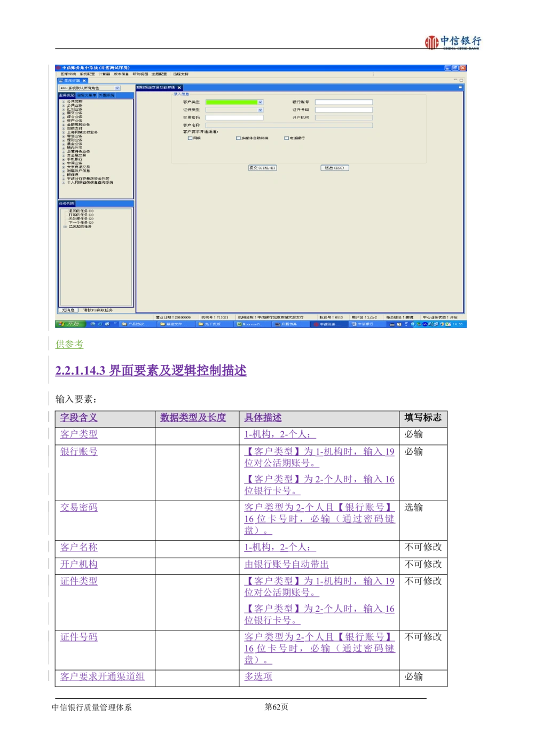Click the 退出(ESC) exit button
Screen dimensions: 534x756
click(335, 168)
